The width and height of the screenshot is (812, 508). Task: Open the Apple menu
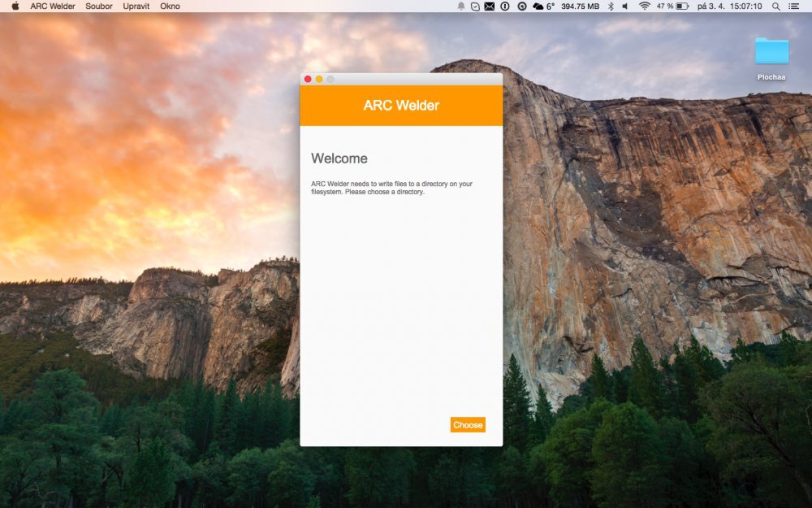click(x=15, y=6)
